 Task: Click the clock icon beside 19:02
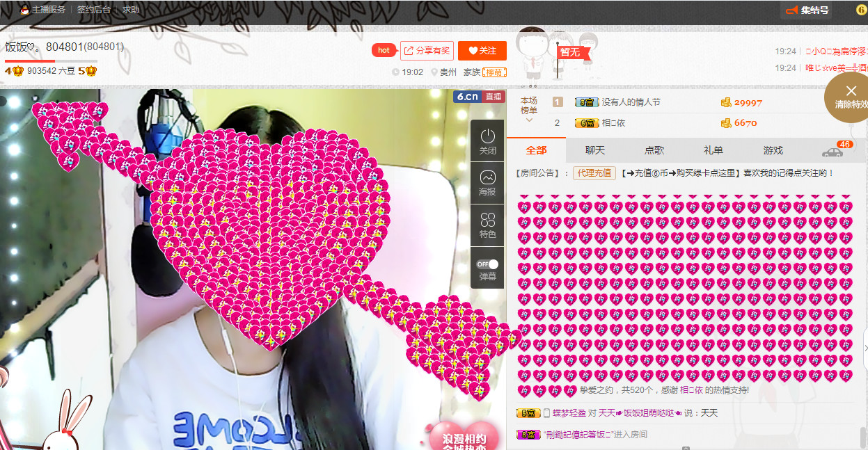[x=396, y=72]
